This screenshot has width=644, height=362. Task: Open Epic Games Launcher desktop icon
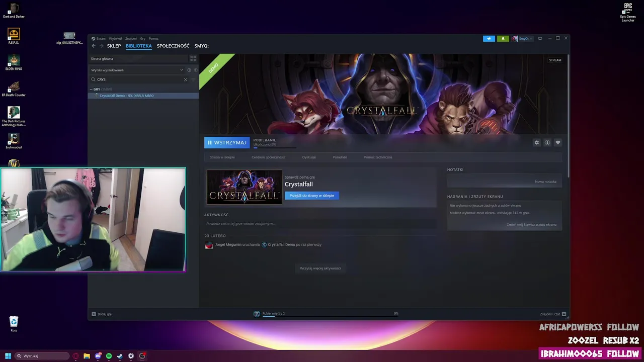click(x=628, y=12)
